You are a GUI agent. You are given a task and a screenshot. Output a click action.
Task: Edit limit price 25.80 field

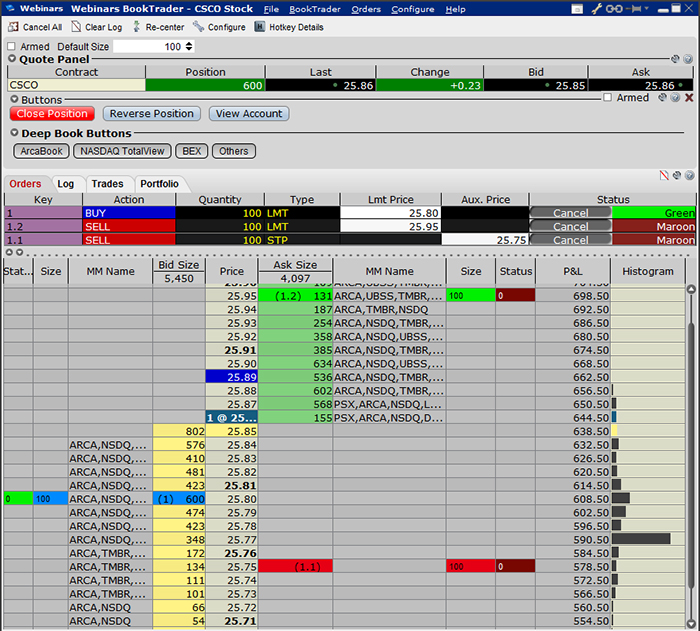coord(391,213)
